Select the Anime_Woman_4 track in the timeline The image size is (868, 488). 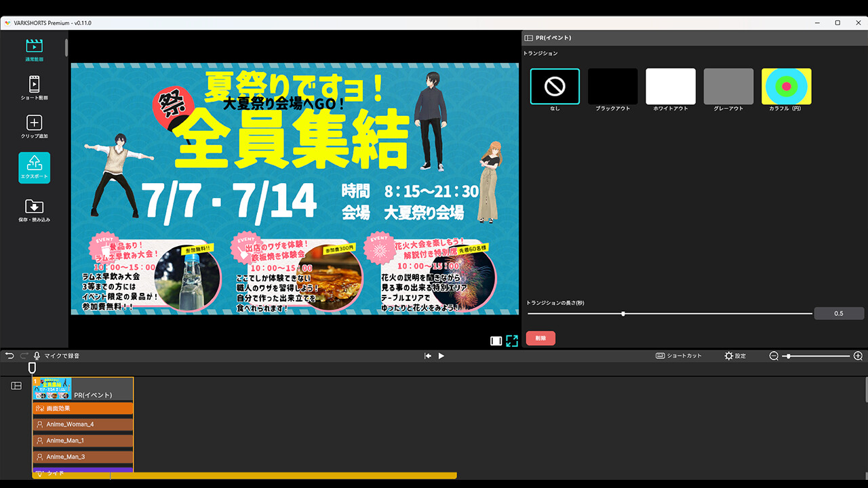click(81, 423)
